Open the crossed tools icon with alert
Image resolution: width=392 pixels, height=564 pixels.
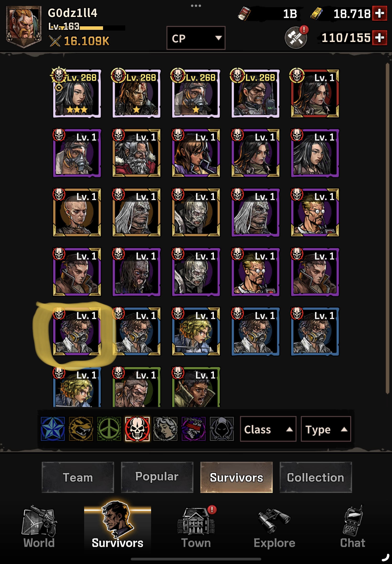point(296,37)
